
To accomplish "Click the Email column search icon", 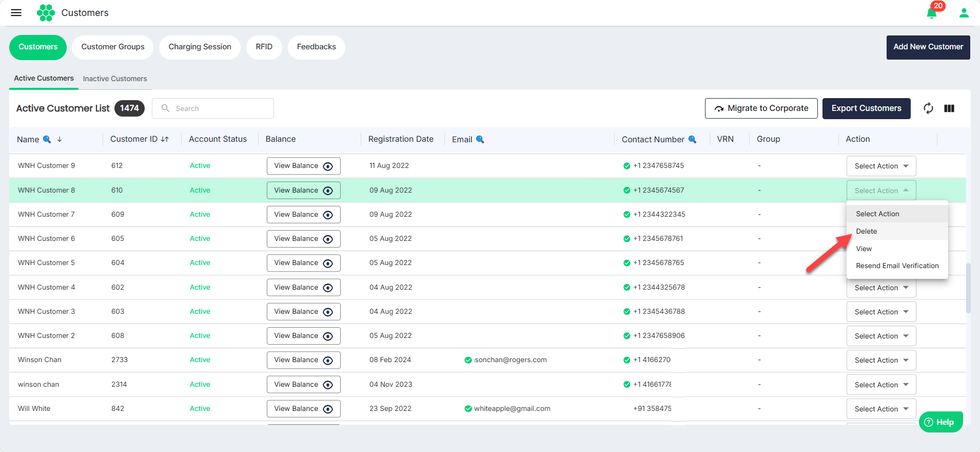I will (480, 139).
